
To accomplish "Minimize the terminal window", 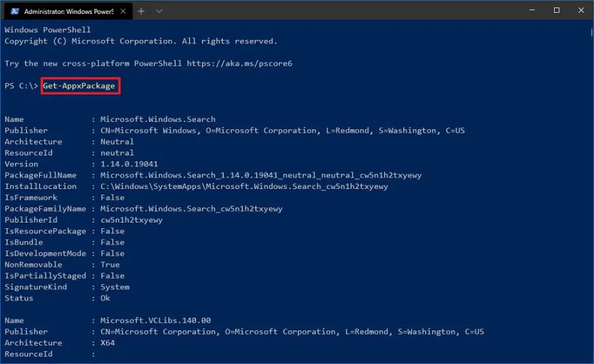I will 527,10.
